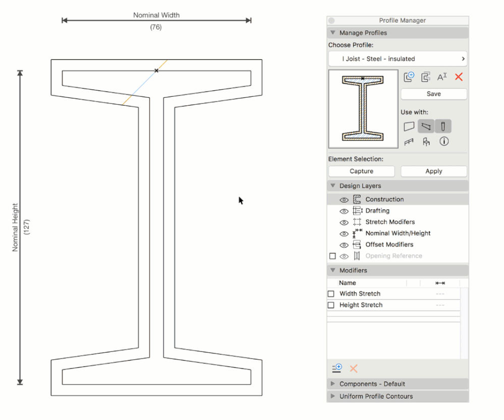This screenshot has height=420, width=504.
Task: Toggle Use with Column icon
Action: pyautogui.click(x=443, y=126)
